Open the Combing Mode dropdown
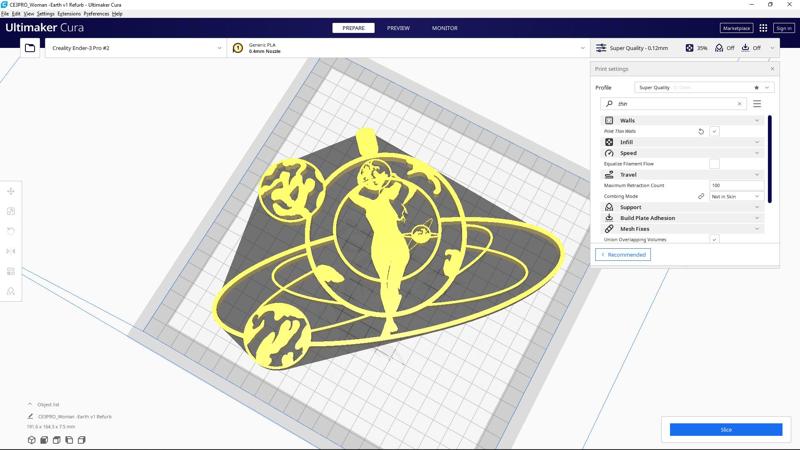The image size is (800, 450). tap(736, 196)
